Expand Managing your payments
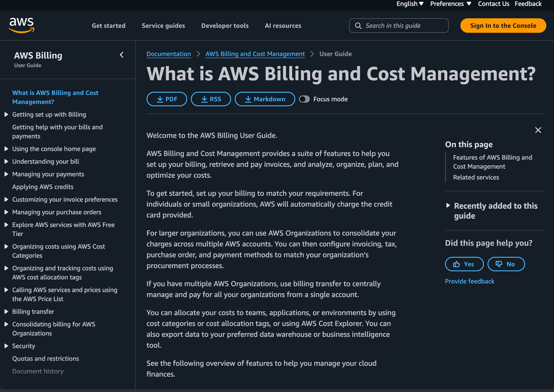Screen dimensions: 554x392 [x=6, y=174]
